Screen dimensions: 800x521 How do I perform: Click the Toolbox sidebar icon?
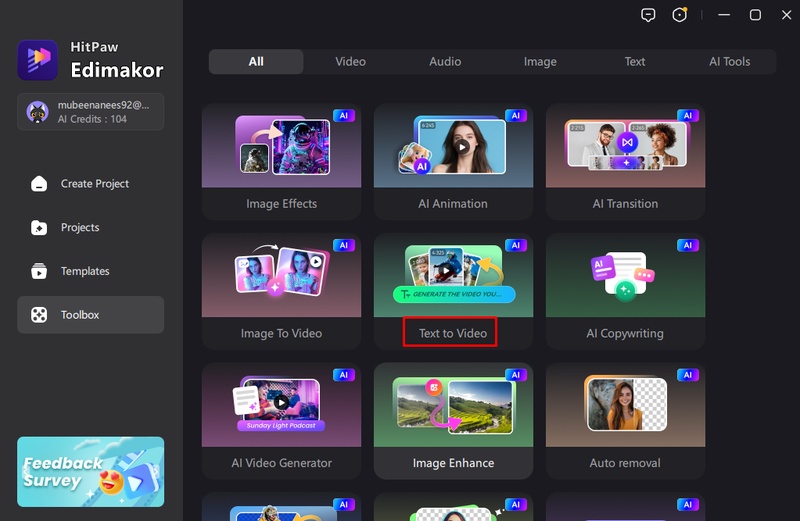39,315
